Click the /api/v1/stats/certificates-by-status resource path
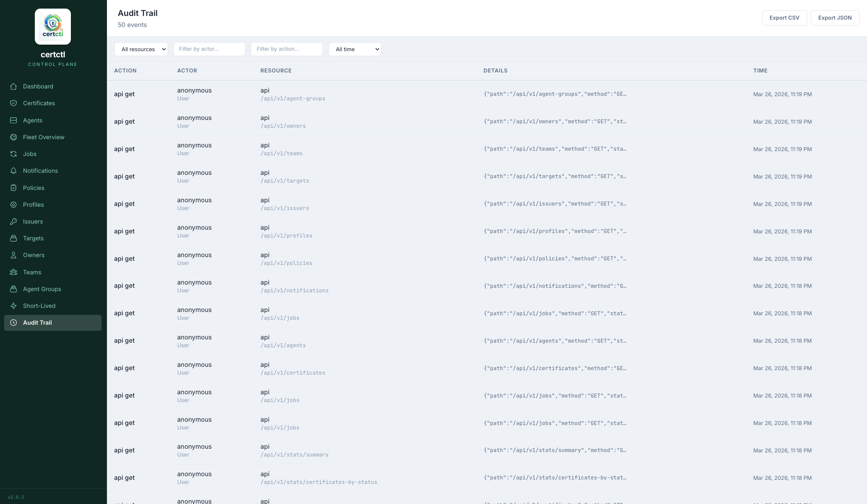867x504 pixels. [319, 482]
